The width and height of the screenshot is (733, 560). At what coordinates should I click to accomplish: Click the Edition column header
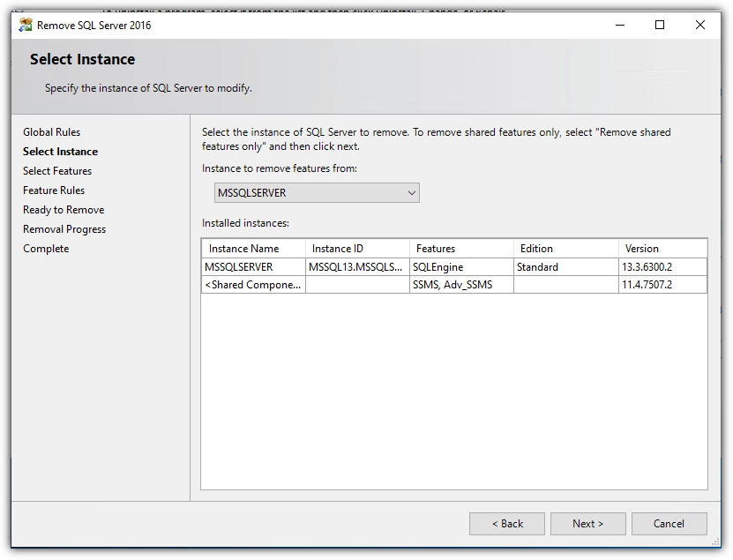pyautogui.click(x=566, y=249)
